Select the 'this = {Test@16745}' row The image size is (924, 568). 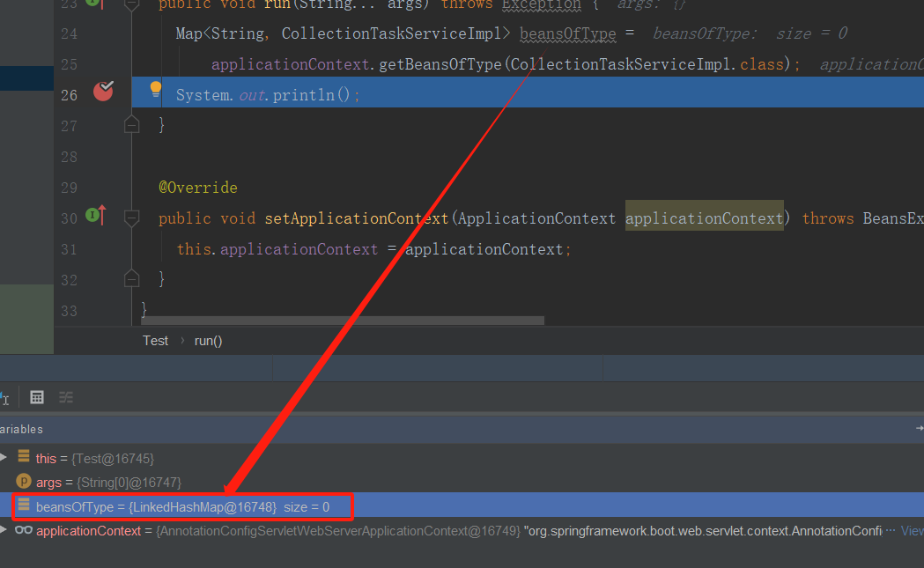coord(462,458)
